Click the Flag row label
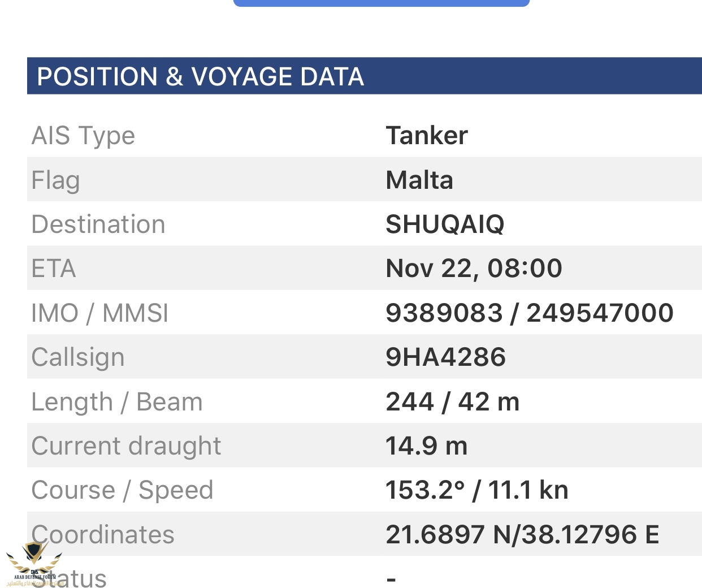The image size is (702, 588). pyautogui.click(x=56, y=180)
